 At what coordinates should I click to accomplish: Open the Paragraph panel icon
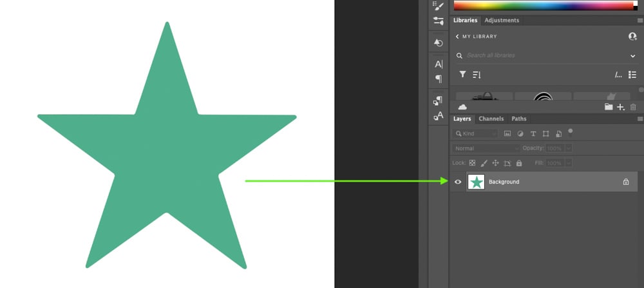point(439,79)
